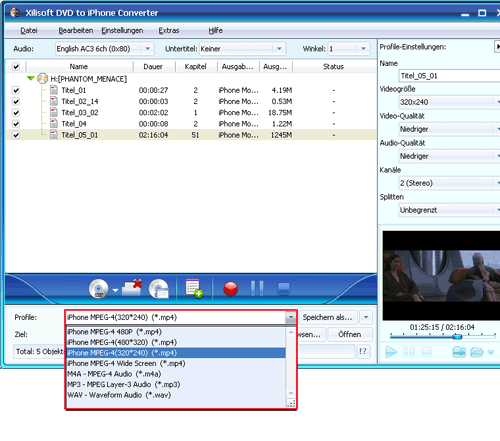Play the preview video
The width and height of the screenshot is (500, 441).
391,352
